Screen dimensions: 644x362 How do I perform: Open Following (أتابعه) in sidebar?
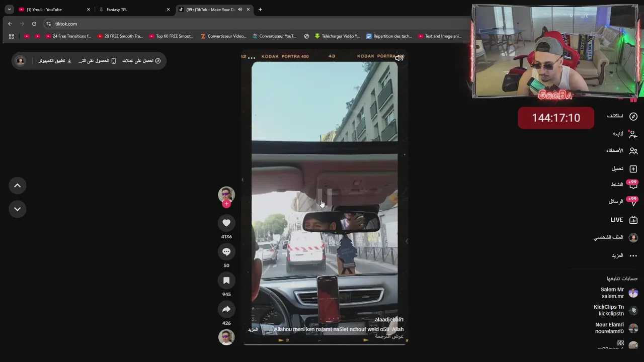(x=625, y=134)
